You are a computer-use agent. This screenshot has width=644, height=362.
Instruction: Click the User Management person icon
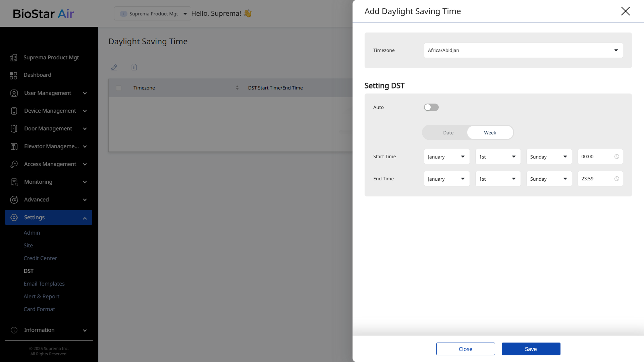14,93
